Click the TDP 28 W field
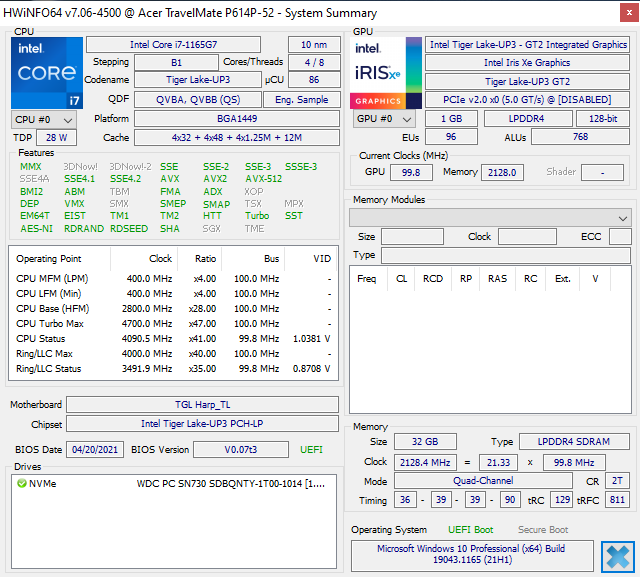Screen dimensions: 640x577 point(56,138)
